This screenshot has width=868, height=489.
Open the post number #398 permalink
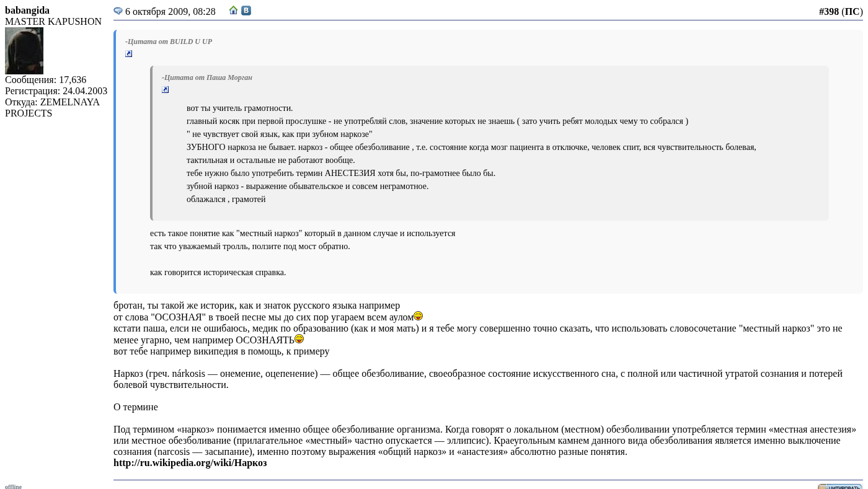[828, 12]
